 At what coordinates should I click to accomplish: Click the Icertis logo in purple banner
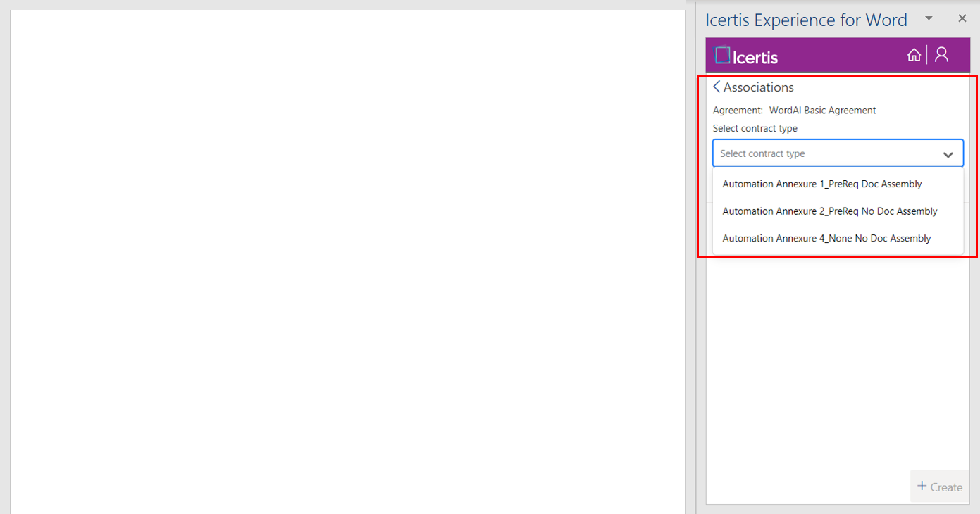(x=747, y=56)
